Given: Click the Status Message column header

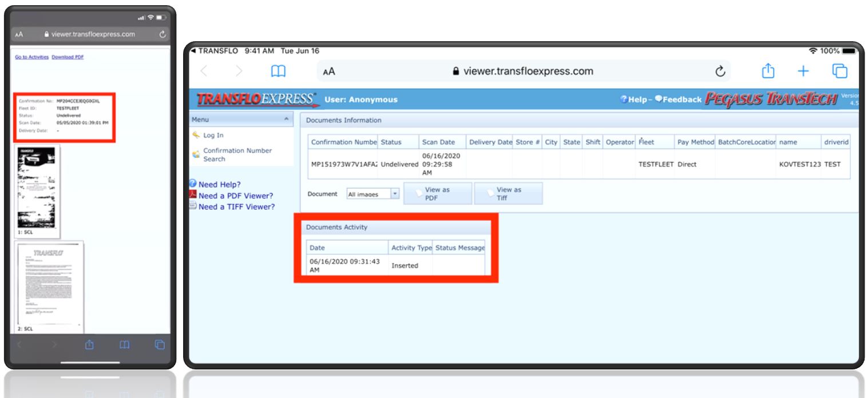Looking at the screenshot, I should 459,248.
